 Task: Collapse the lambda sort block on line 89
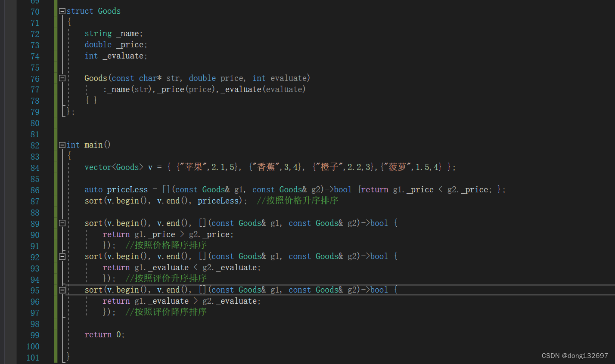pyautogui.click(x=62, y=223)
